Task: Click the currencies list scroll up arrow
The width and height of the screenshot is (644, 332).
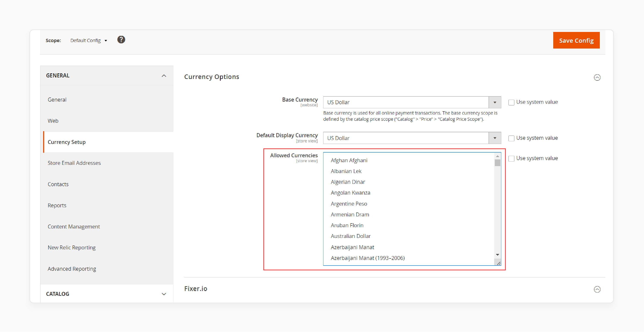Action: (x=498, y=156)
